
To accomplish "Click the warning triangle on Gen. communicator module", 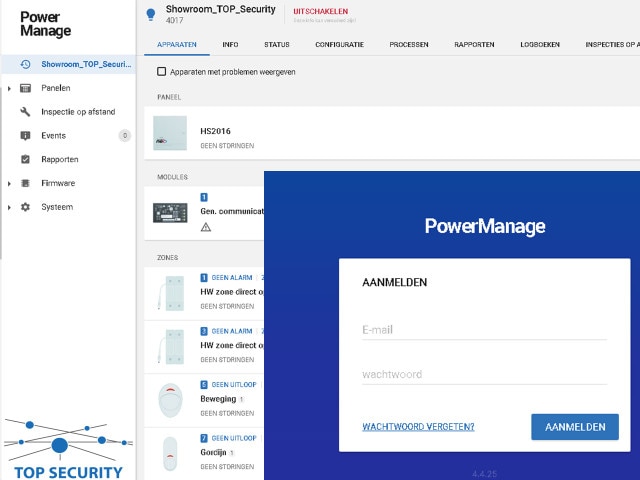I will click(206, 227).
